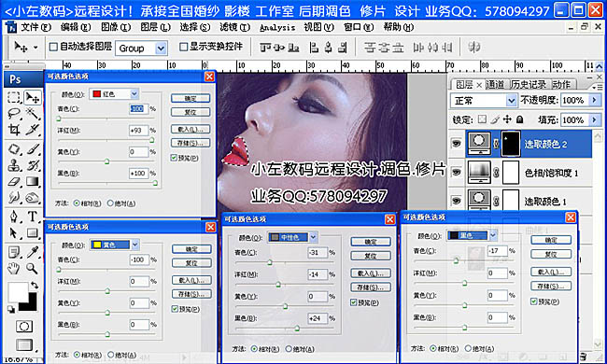Click 确定 in the red color dialog
Screen dimensions: 607x364
point(191,98)
